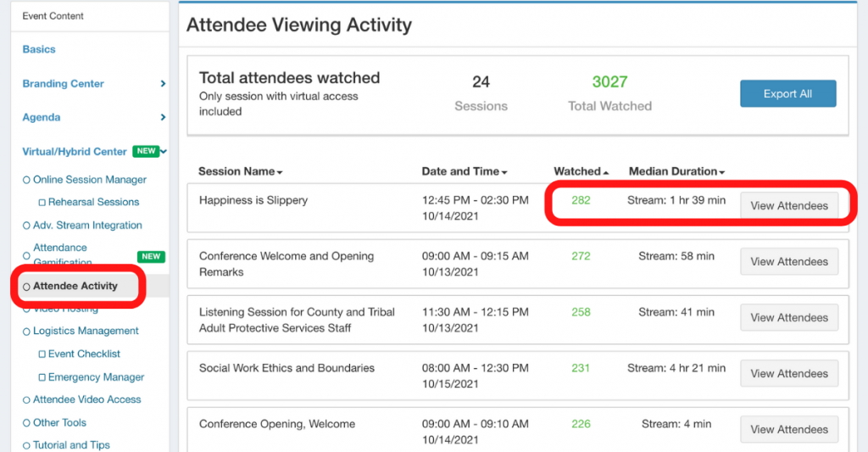This screenshot has height=452, width=868.
Task: Select Rehearsal Sessions sub-item
Action: tap(93, 203)
